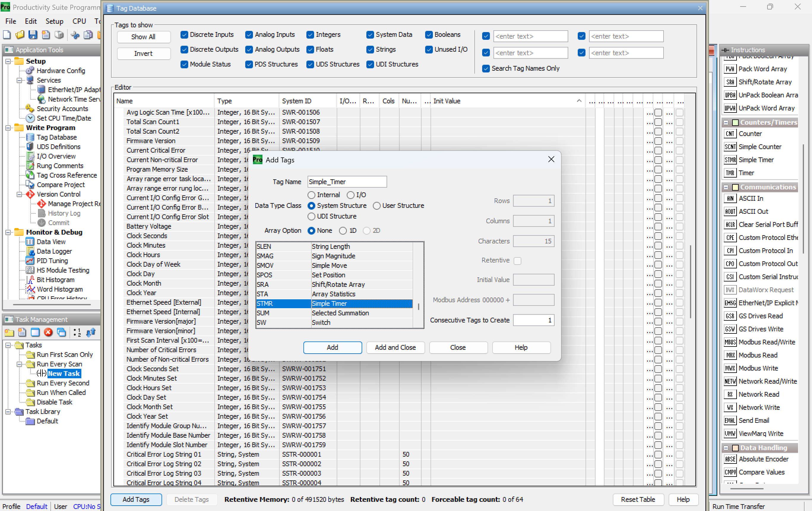
Task: Collapse the Monitor & Debug node
Action: (8, 232)
